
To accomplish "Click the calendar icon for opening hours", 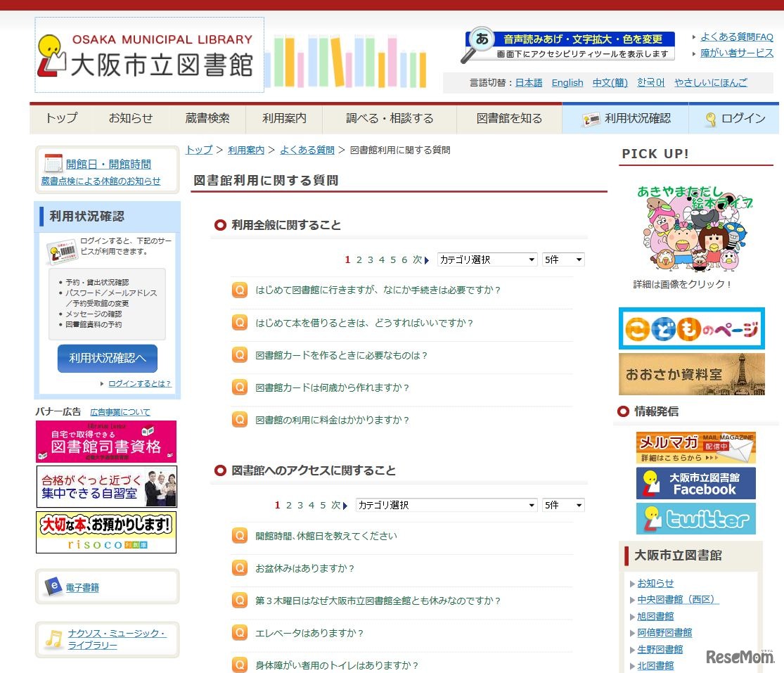I will point(53,164).
